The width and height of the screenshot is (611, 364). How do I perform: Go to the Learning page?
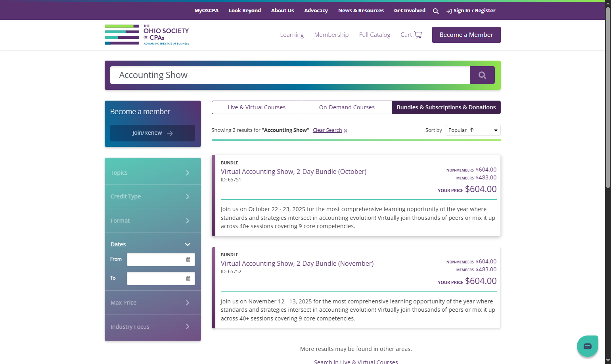292,35
